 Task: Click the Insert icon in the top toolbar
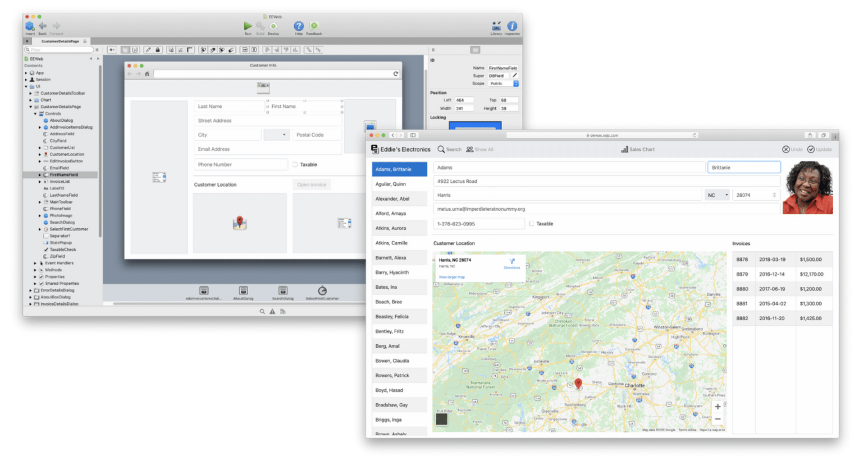pyautogui.click(x=30, y=26)
